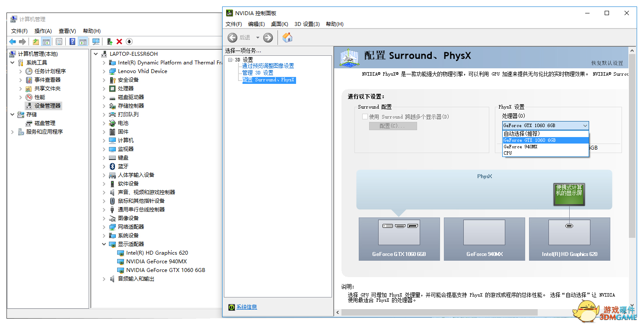The height and width of the screenshot is (326, 644).
Task: Click 系统信息 link at bottom
Action: [x=247, y=307]
